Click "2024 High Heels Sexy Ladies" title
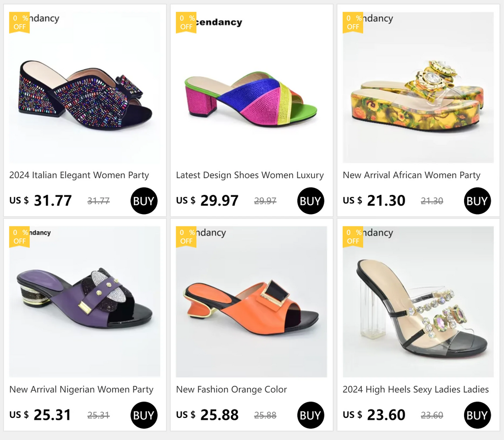504x440 pixels. click(416, 389)
